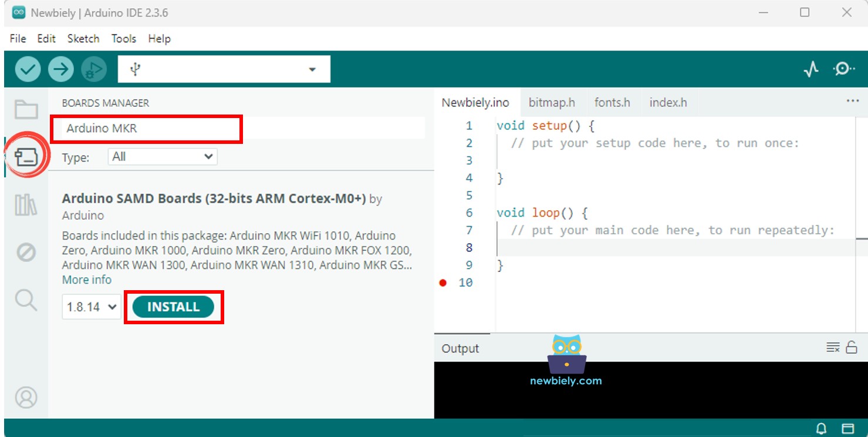Open the Library Manager sidebar icon
This screenshot has height=437, width=868.
(x=26, y=206)
